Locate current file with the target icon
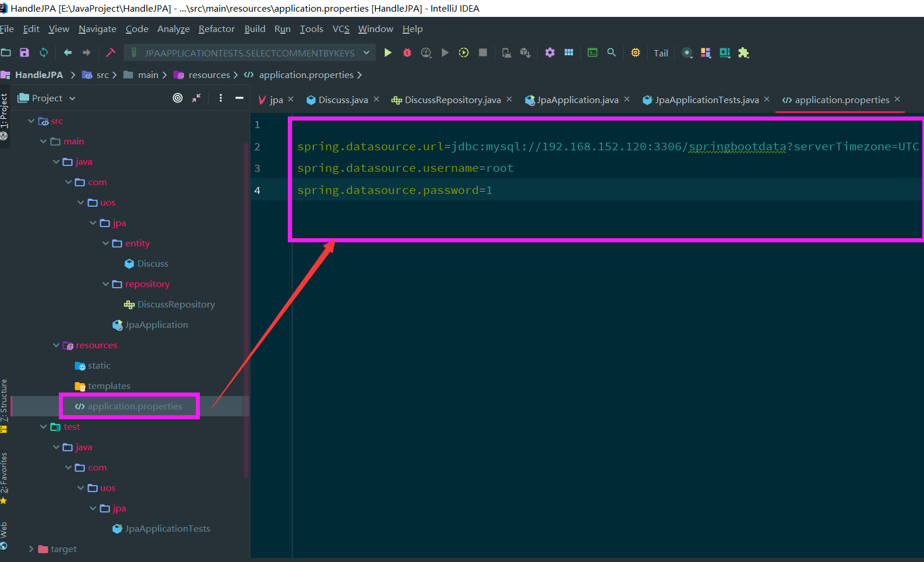 pyautogui.click(x=178, y=98)
